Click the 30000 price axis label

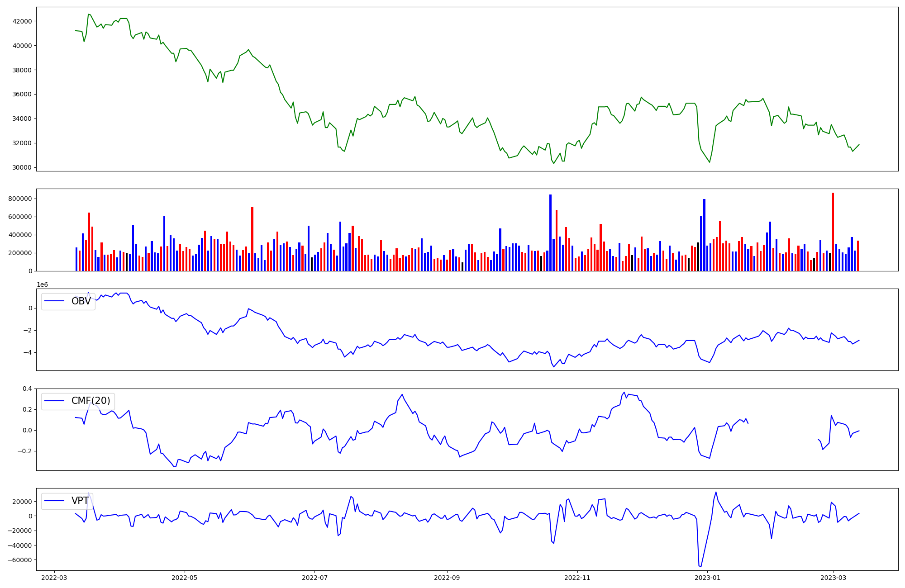tap(23, 167)
